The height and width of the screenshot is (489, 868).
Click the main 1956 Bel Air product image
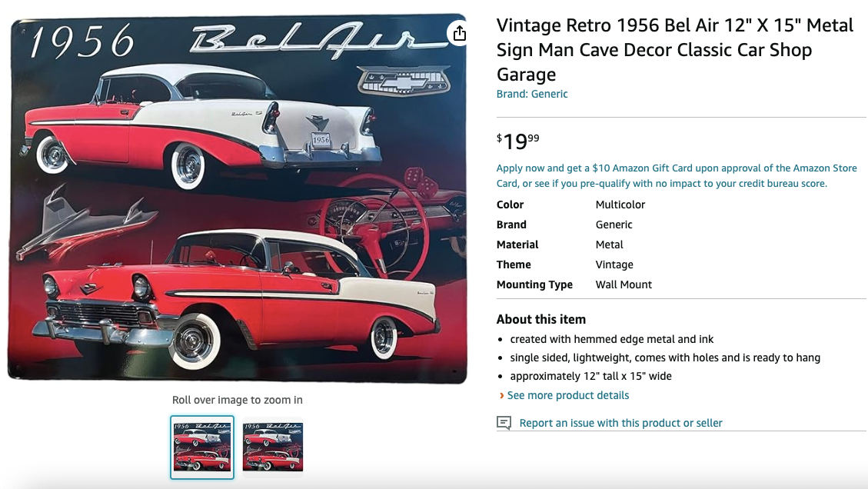pos(238,198)
